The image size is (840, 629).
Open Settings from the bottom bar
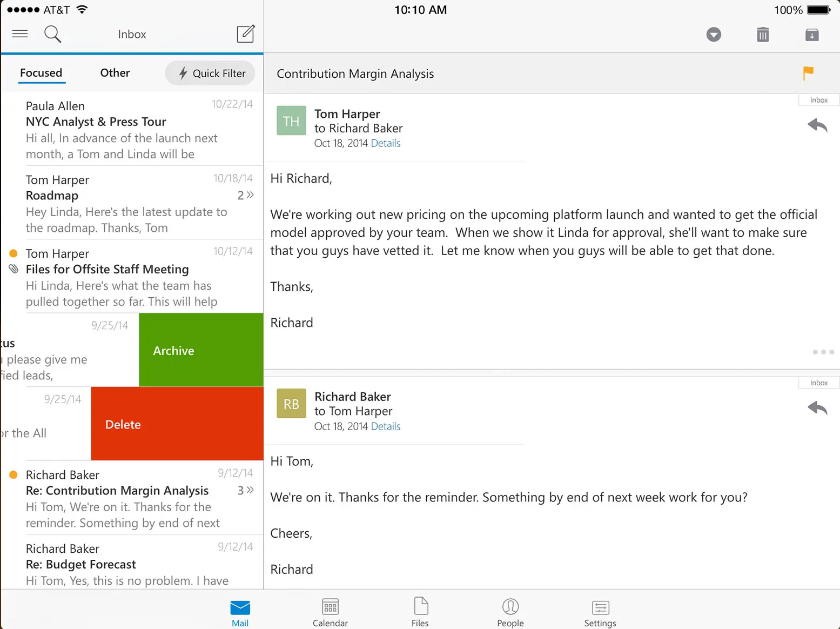600,611
